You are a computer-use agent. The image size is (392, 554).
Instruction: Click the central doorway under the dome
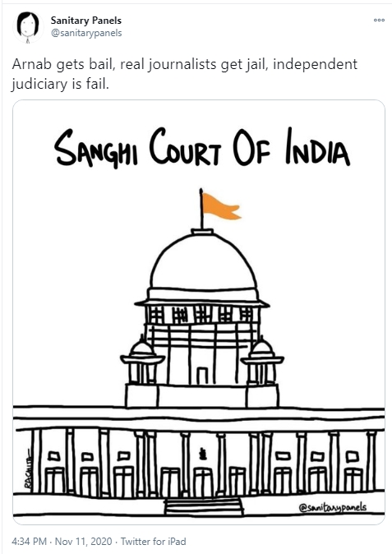point(202,376)
